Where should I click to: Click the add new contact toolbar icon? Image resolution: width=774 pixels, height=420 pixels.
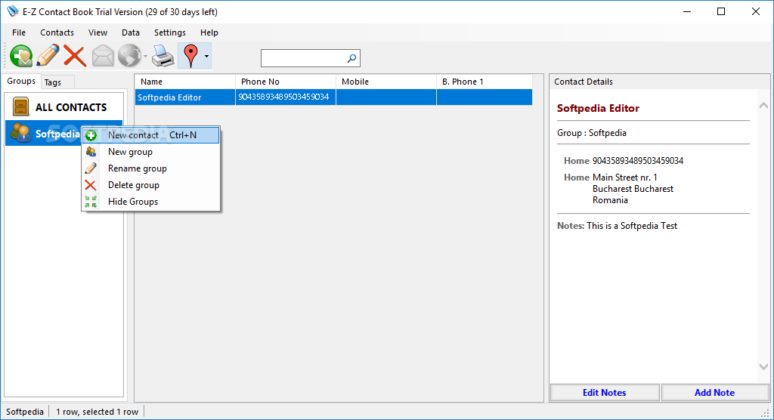click(x=21, y=56)
